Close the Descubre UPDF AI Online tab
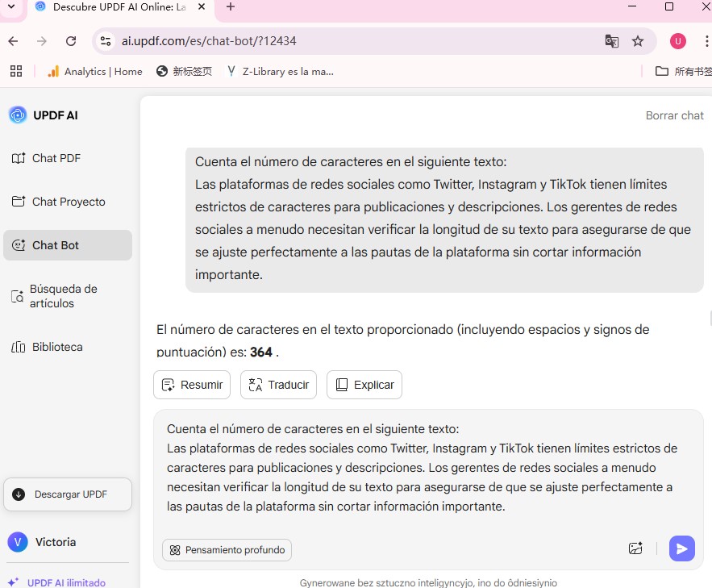Viewport: 712px width, 588px height. 202,6
